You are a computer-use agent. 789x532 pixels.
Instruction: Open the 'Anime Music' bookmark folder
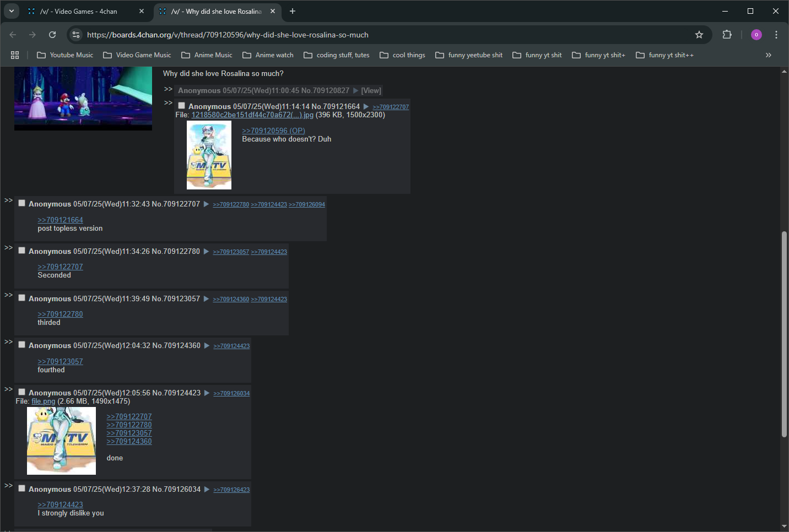(207, 55)
